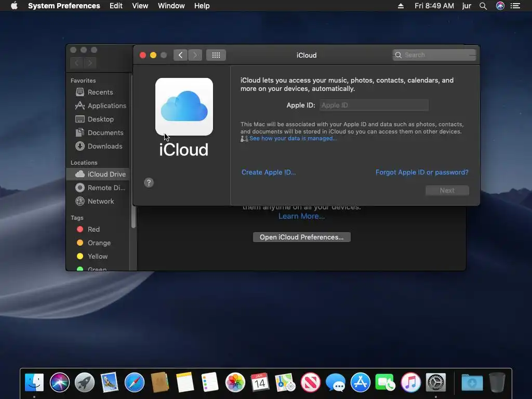Screen dimensions: 532x399
Task: Open Maps app in the Dock
Action: pyautogui.click(x=285, y=382)
